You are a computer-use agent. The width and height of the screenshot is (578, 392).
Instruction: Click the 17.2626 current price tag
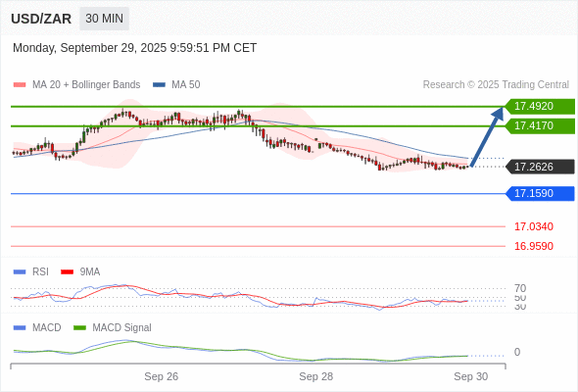pos(540,167)
